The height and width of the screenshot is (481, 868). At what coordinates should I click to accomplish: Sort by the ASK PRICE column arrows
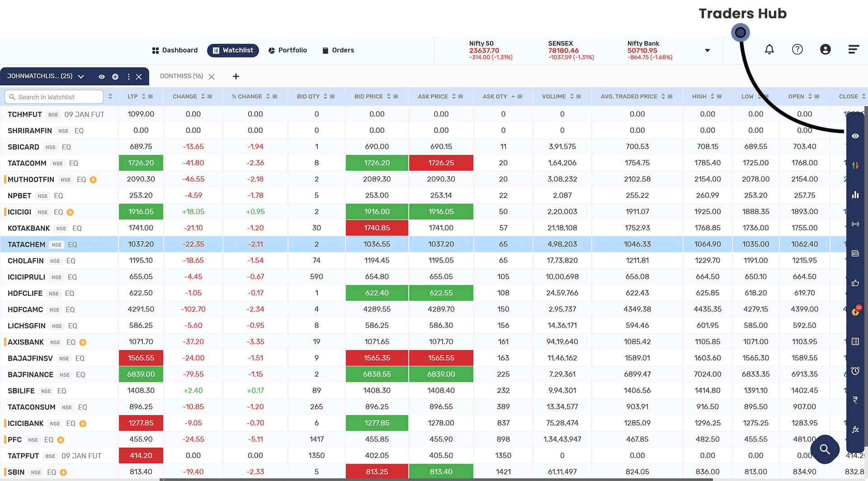click(454, 97)
